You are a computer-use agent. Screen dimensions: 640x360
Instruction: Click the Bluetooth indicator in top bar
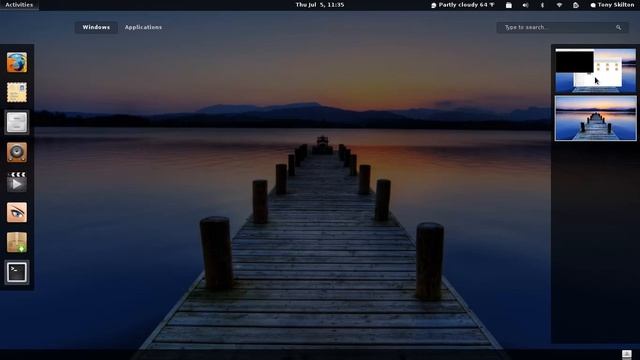[542, 5]
